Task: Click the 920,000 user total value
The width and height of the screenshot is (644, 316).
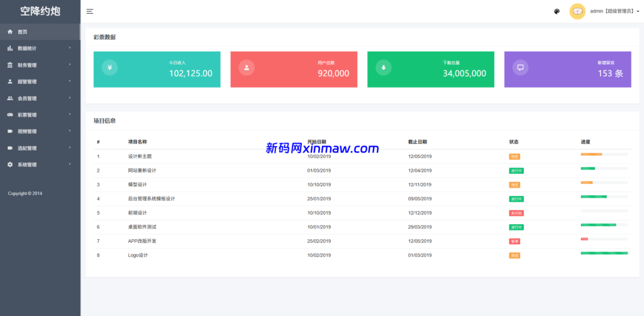Action: [x=333, y=74]
